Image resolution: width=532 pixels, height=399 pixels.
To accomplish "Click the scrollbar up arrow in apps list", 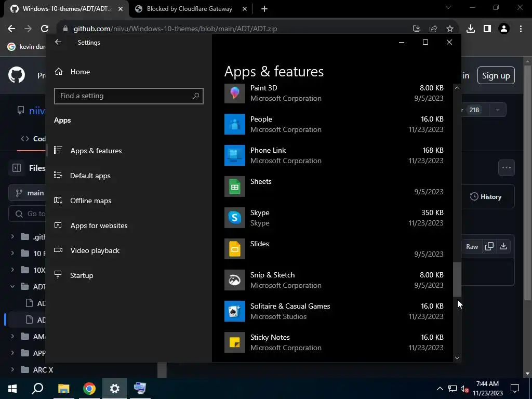I will (x=457, y=88).
